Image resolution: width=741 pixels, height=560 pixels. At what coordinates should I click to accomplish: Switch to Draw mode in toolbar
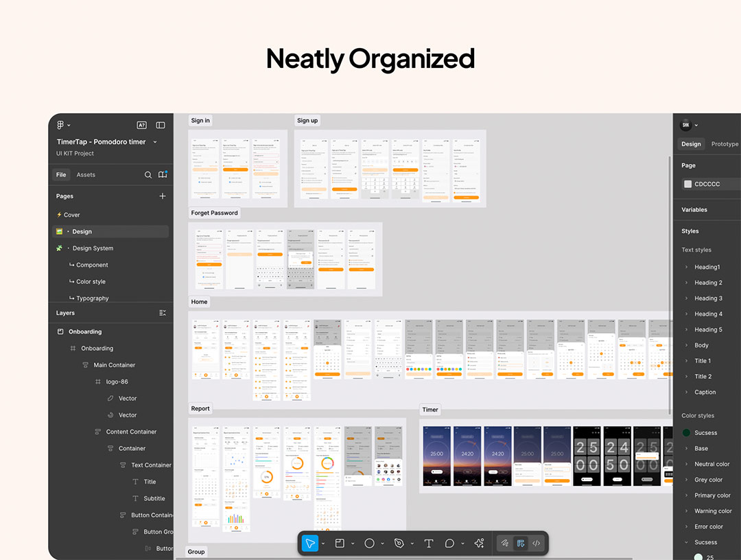504,544
